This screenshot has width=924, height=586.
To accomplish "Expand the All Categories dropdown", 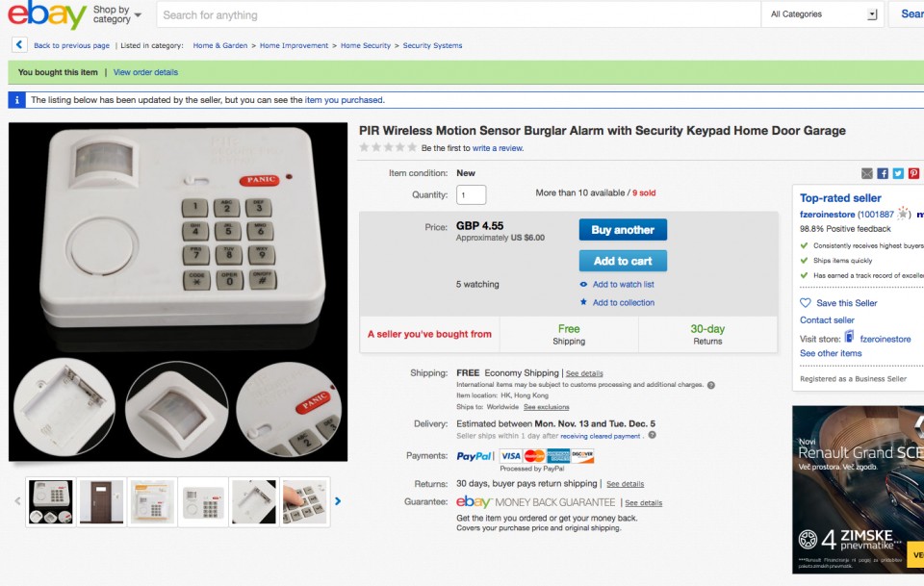I will [823, 14].
